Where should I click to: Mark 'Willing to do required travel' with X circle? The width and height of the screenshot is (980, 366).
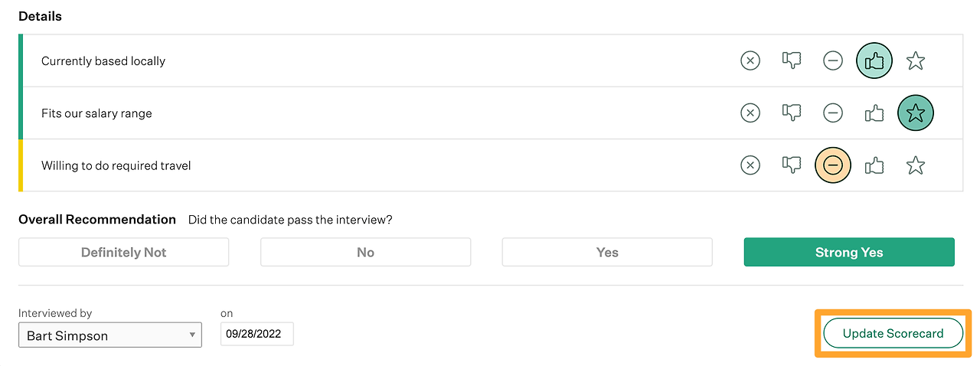click(750, 165)
